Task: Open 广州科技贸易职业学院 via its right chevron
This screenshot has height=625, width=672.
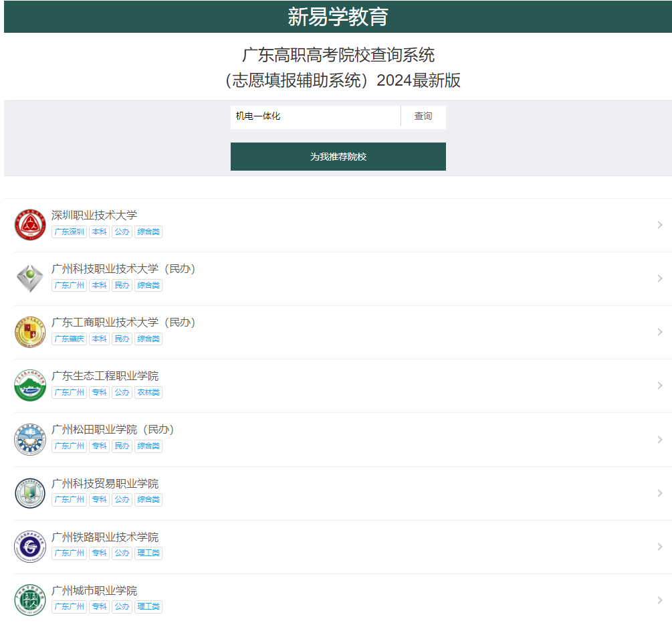Action: (660, 493)
